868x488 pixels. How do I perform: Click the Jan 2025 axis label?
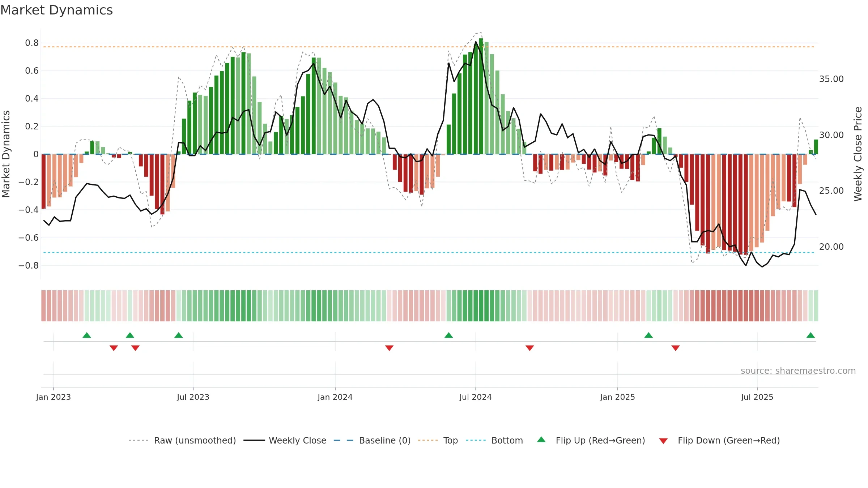(x=618, y=397)
